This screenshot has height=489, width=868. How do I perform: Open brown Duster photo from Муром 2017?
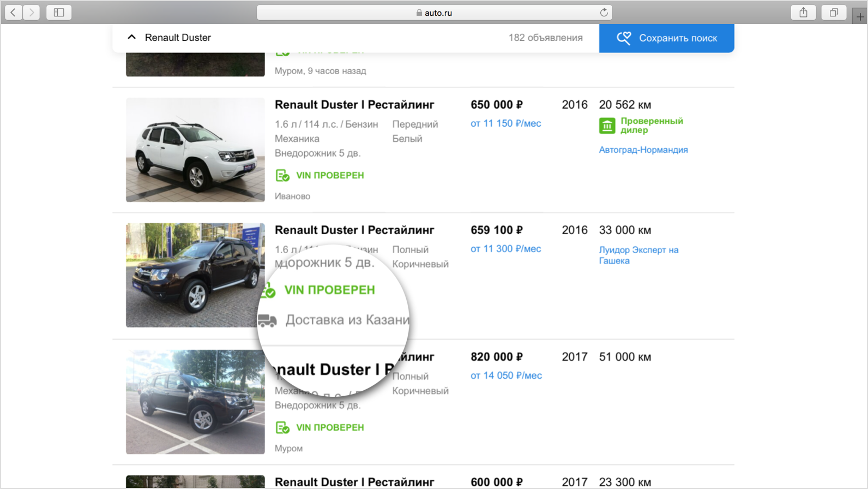pos(195,402)
